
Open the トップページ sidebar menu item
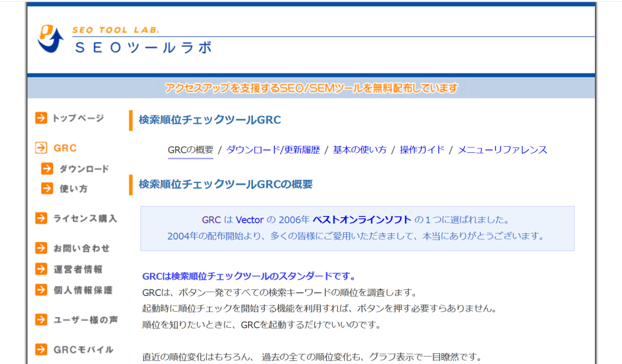78,118
